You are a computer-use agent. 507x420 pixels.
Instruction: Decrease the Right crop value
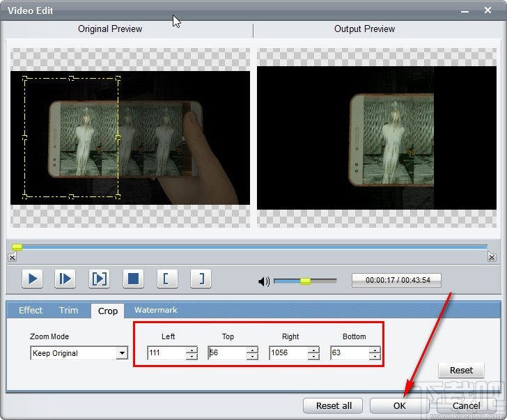point(313,357)
